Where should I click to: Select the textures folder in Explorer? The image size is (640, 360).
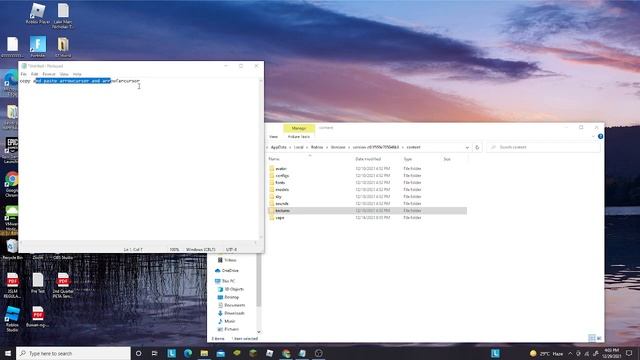pyautogui.click(x=367, y=211)
